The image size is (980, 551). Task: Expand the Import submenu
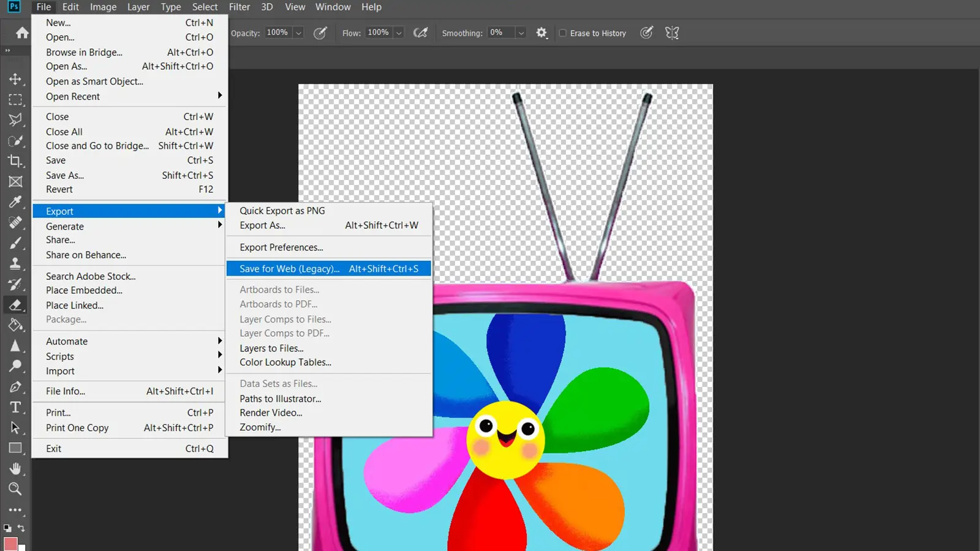[129, 371]
